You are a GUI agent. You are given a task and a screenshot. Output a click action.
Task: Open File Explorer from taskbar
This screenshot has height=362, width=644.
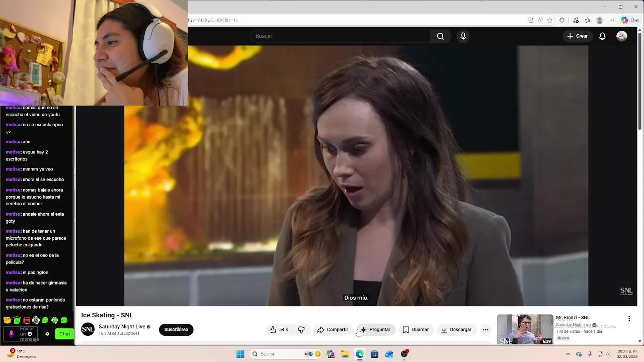345,354
